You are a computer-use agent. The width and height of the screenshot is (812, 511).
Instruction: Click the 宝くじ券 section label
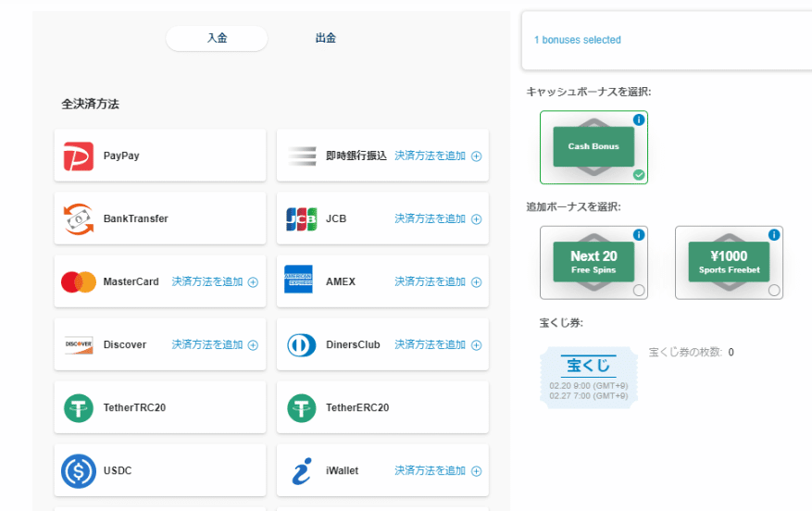561,323
